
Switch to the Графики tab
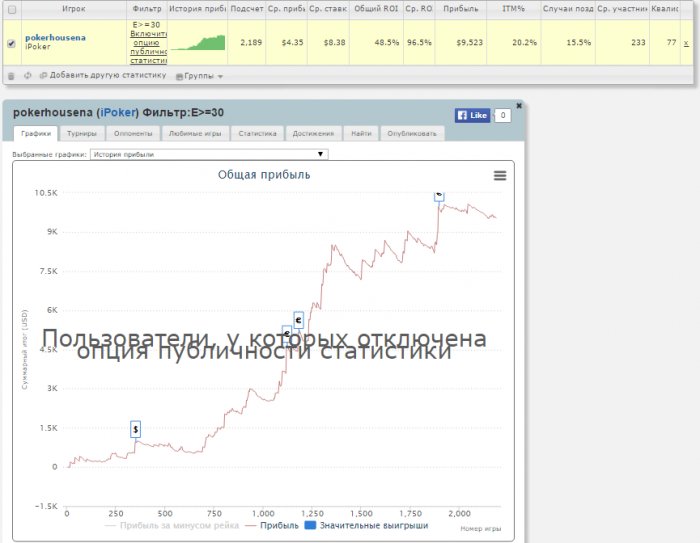[36, 134]
